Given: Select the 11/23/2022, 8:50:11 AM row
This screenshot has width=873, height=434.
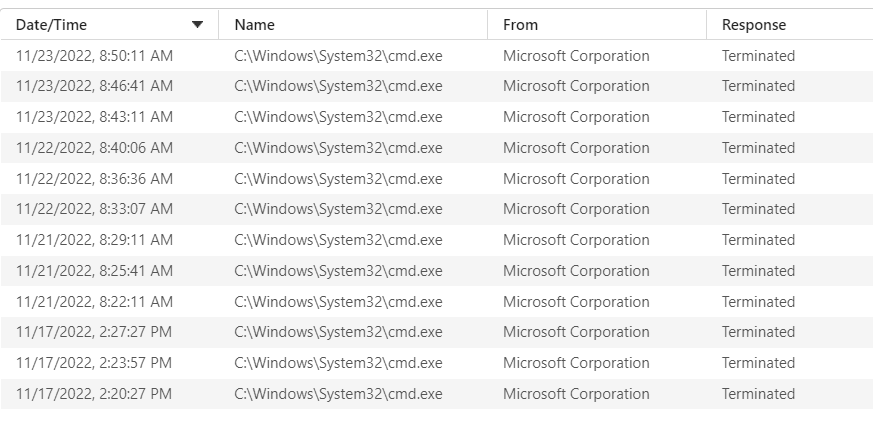Looking at the screenshot, I should click(436, 56).
